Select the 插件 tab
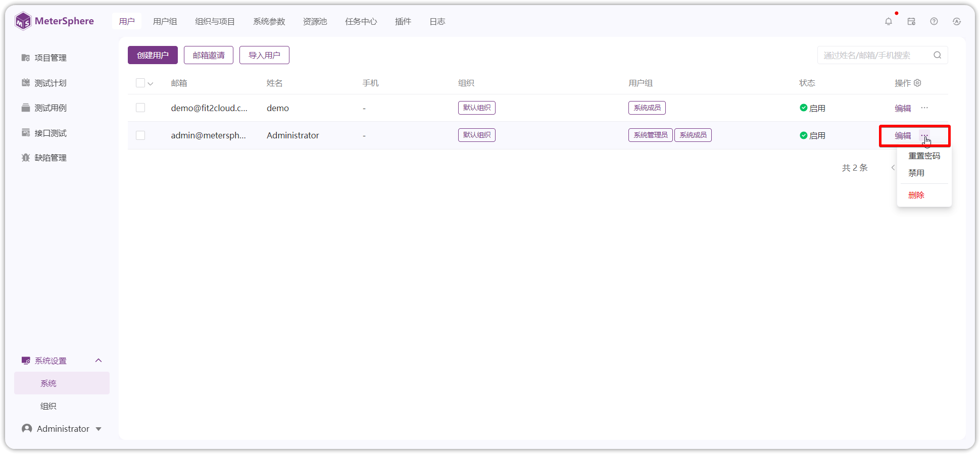 click(x=403, y=21)
